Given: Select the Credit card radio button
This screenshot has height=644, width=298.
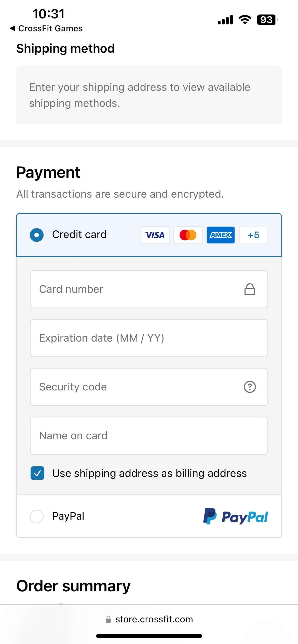Looking at the screenshot, I should [37, 235].
